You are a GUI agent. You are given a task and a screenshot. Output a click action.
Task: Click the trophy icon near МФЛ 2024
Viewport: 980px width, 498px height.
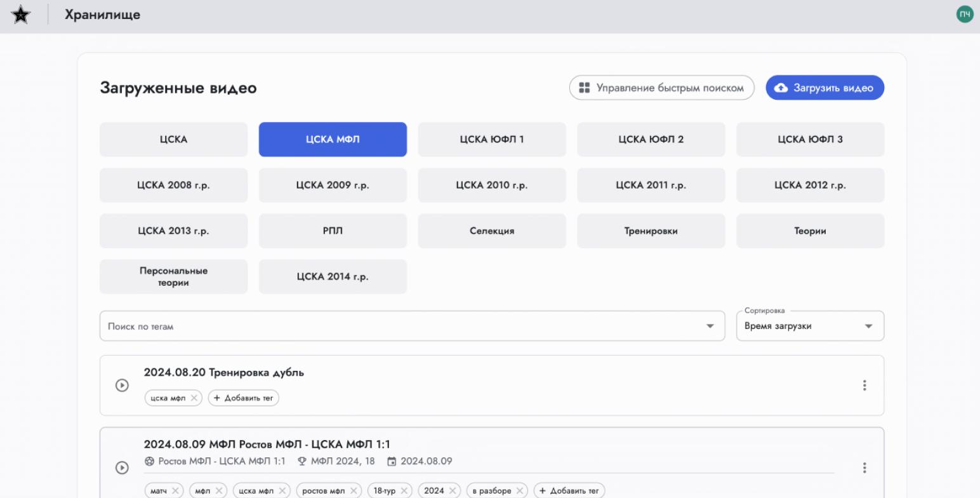302,461
